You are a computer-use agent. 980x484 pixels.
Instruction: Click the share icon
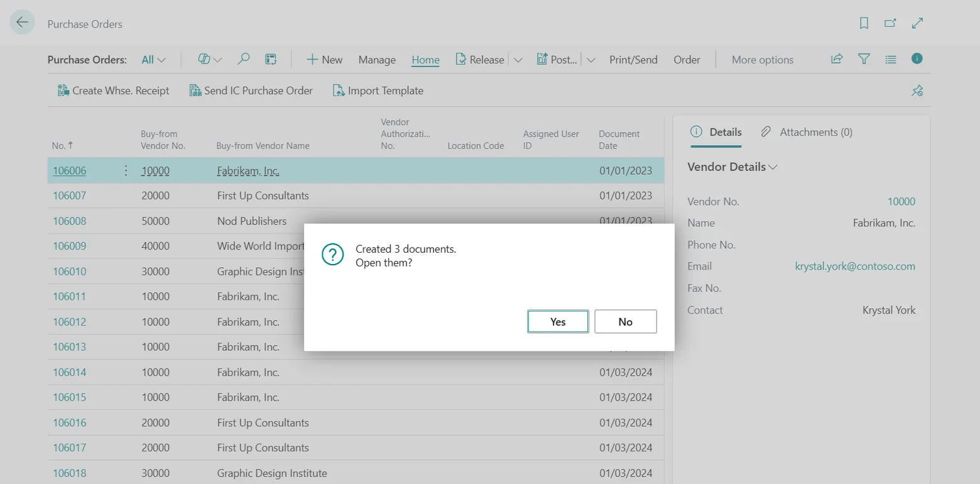[x=836, y=59]
